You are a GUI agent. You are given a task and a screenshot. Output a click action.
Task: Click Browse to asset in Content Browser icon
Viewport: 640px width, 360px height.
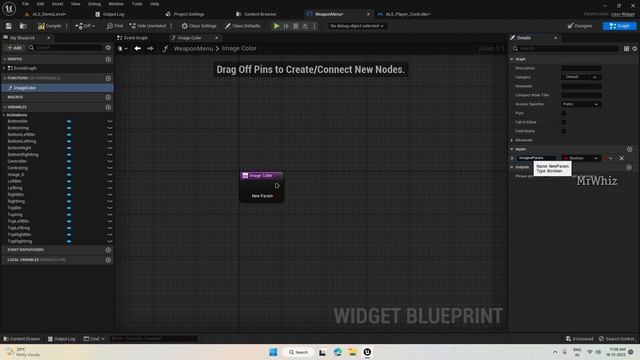(x=23, y=26)
